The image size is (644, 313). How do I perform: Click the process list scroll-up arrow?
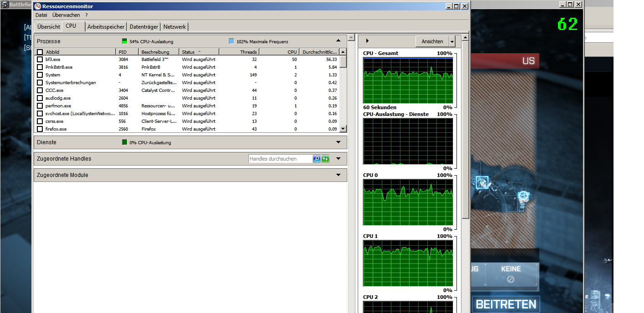tap(343, 52)
